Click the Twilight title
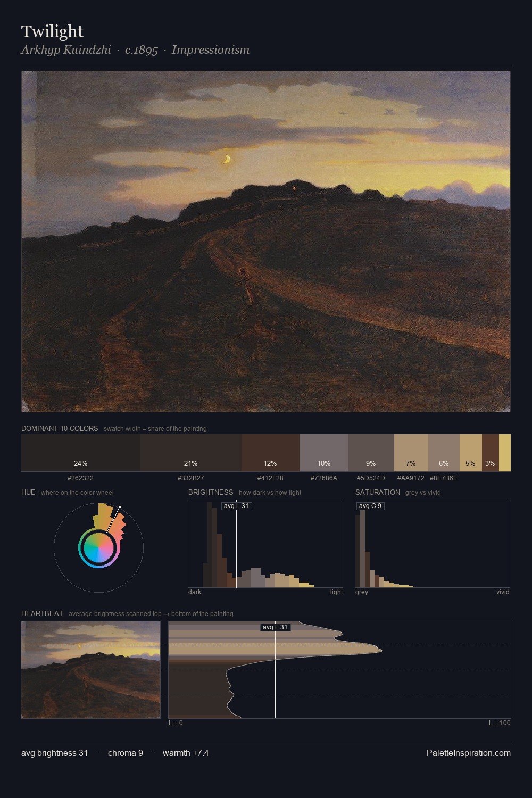 tap(52, 31)
